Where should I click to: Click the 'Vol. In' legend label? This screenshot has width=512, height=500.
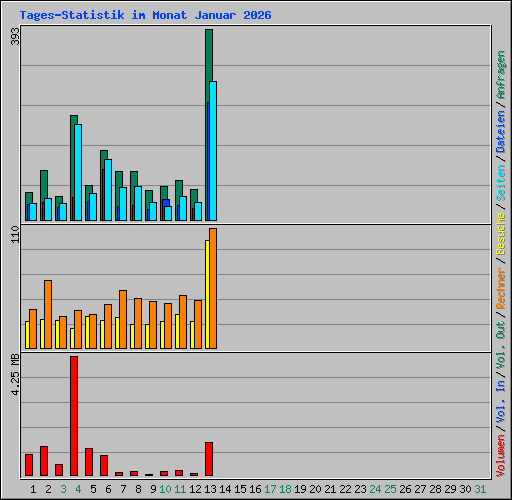coord(501,402)
